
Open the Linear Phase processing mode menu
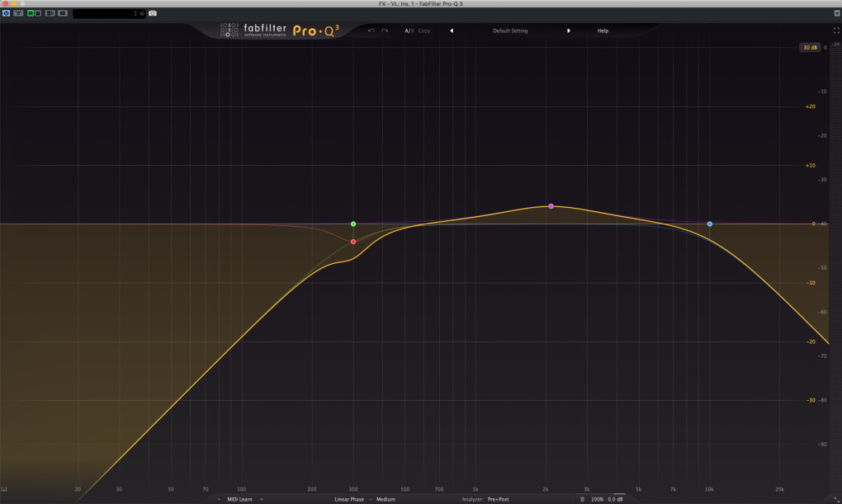(349, 499)
